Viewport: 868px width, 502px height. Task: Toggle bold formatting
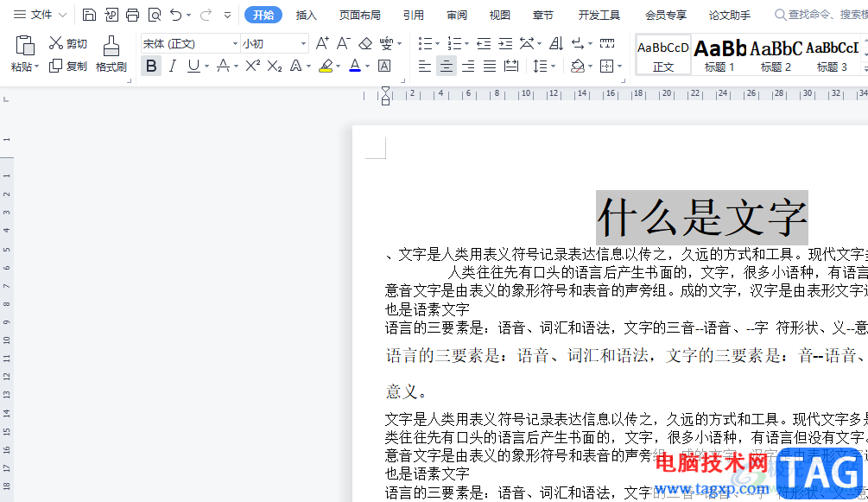coord(151,66)
